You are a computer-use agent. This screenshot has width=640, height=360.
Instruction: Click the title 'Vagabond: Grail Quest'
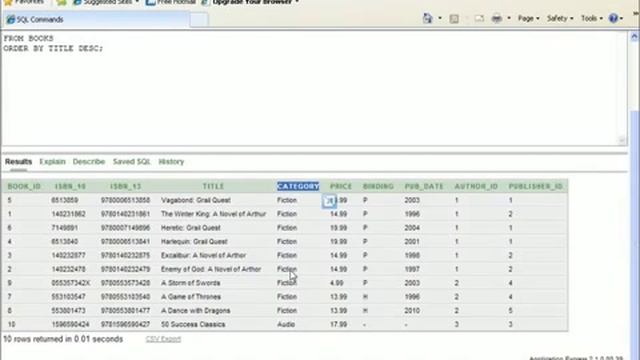196,200
